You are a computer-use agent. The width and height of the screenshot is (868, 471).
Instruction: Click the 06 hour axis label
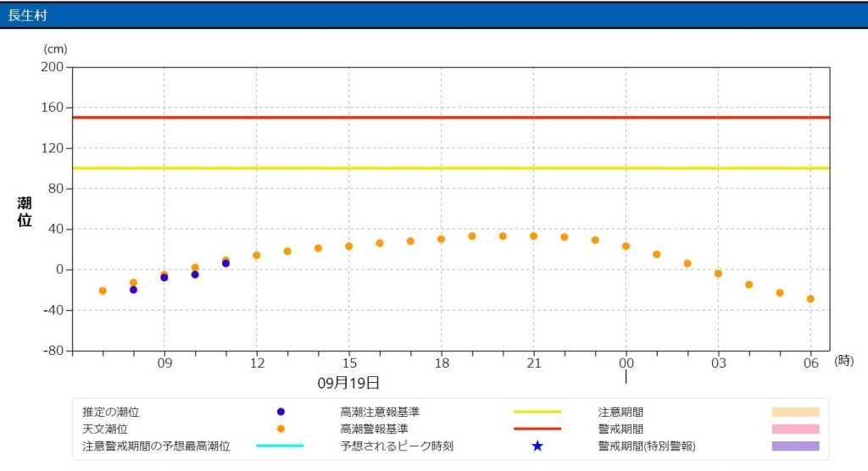coord(811,363)
